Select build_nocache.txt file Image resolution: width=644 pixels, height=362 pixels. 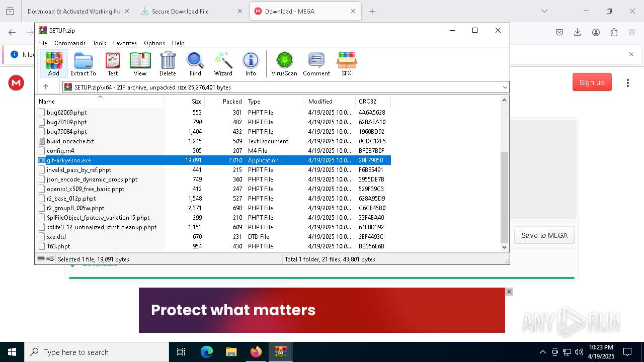213,141
